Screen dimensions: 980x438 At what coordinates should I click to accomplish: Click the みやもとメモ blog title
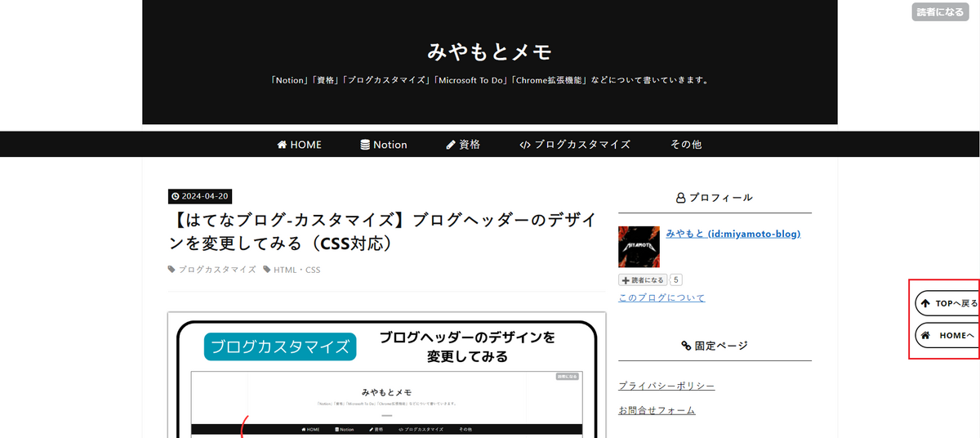[x=490, y=51]
